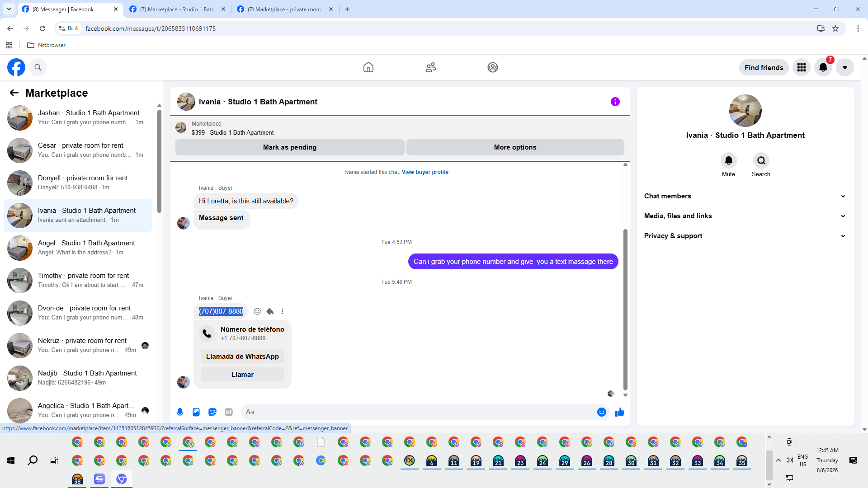Choose a sticker from the composer
The image size is (868, 488).
212,412
